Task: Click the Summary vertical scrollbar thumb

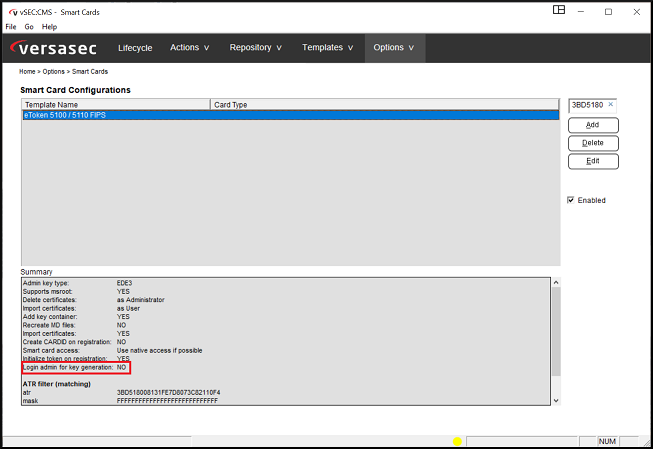Action: (556, 331)
